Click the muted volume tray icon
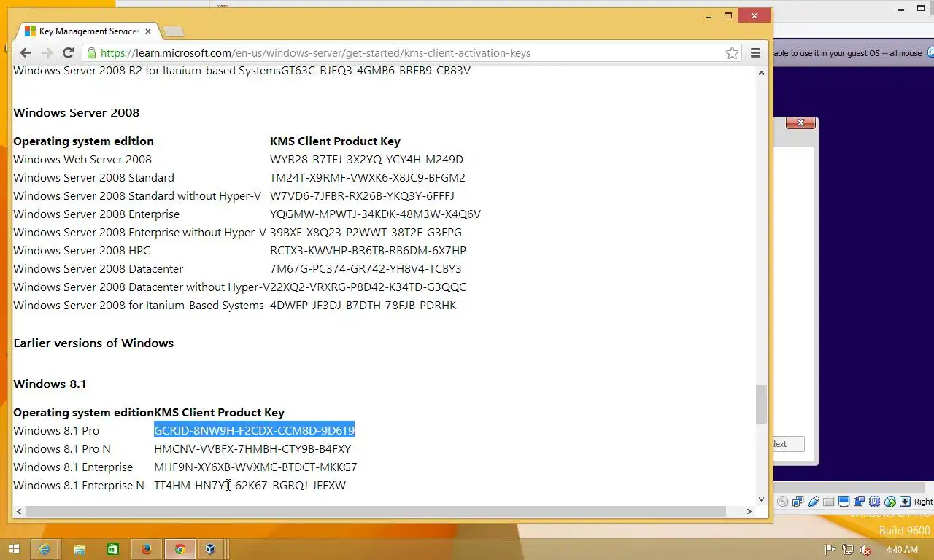 tap(865, 549)
